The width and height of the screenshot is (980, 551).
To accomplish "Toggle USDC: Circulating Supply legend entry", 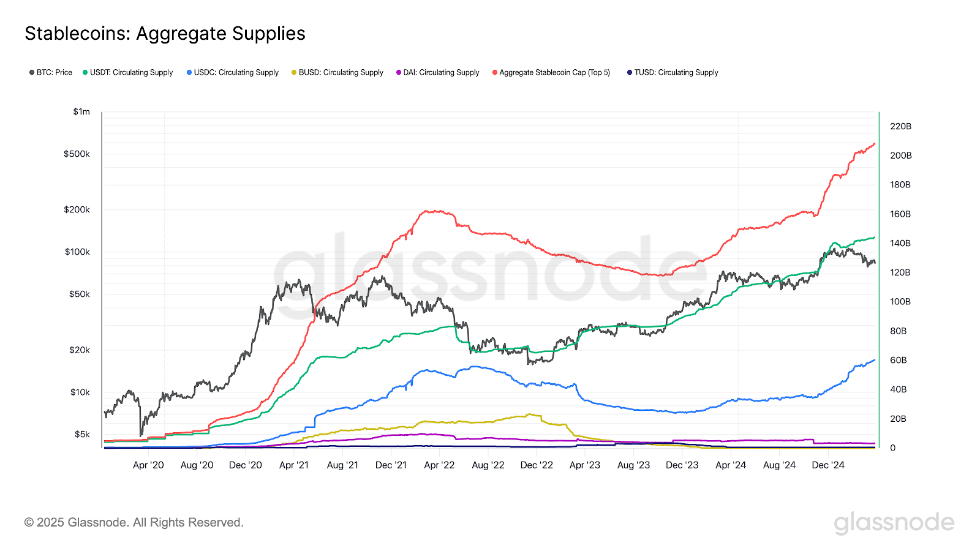I will point(233,72).
